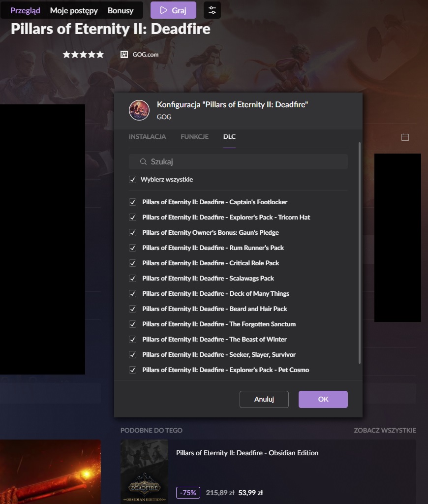Switch to the FUNKCJE tab
The height and width of the screenshot is (504, 428).
[194, 137]
